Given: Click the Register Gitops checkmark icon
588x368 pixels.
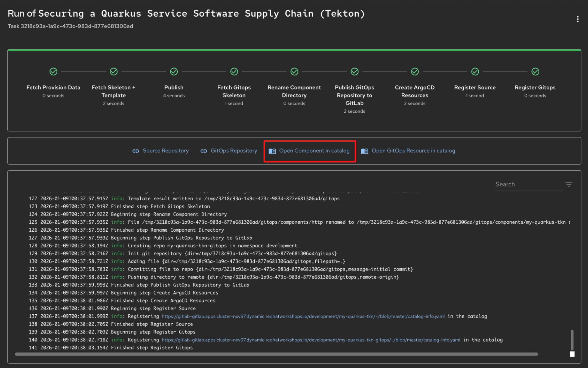Looking at the screenshot, I should coord(535,72).
